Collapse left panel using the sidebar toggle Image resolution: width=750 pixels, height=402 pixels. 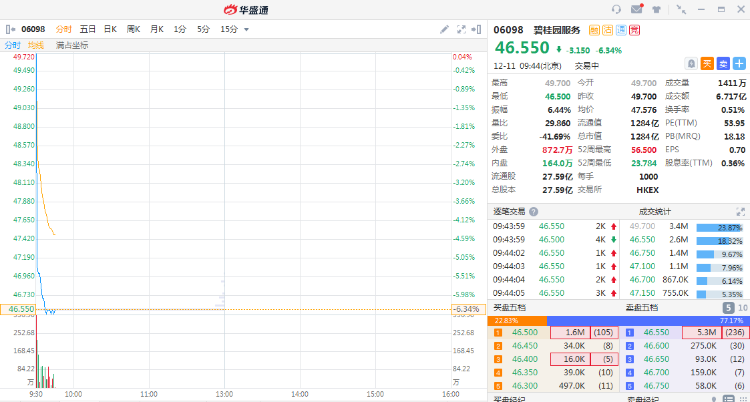pyautogui.click(x=11, y=29)
